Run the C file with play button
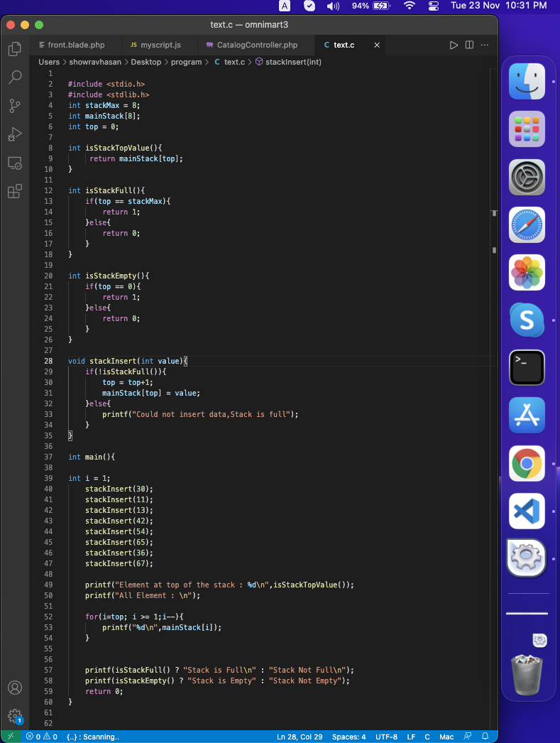Viewport: 560px width, 743px height. [454, 45]
